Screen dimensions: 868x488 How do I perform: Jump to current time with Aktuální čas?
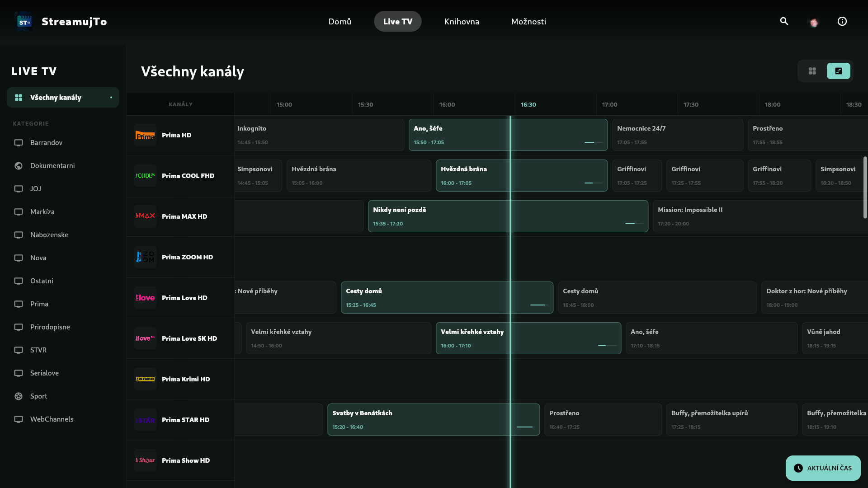[x=823, y=468]
